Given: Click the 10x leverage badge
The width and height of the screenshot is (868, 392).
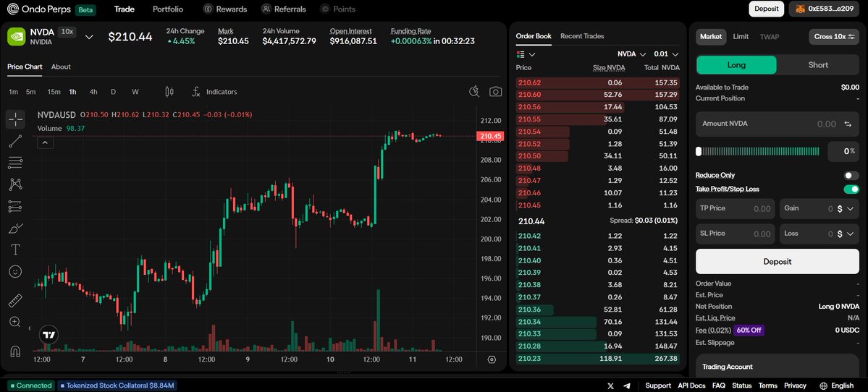Looking at the screenshot, I should (67, 32).
